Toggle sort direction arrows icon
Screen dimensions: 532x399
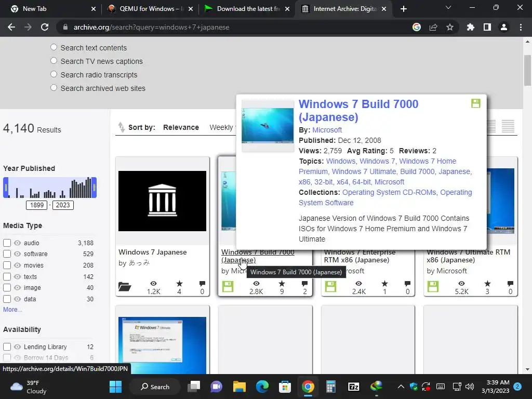[x=121, y=127]
